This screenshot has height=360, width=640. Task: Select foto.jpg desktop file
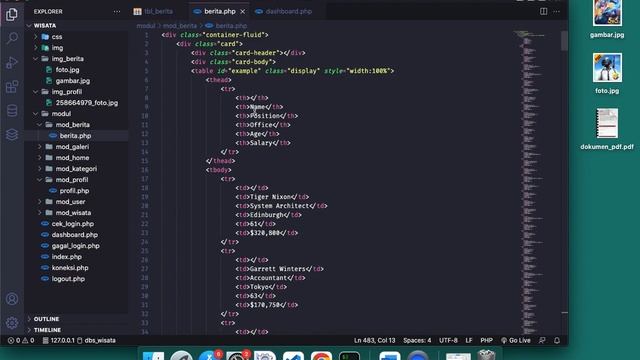pos(607,74)
